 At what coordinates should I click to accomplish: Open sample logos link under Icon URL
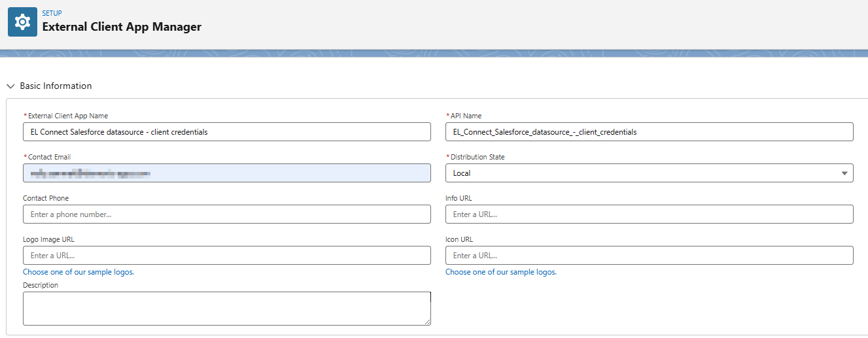[501, 272]
